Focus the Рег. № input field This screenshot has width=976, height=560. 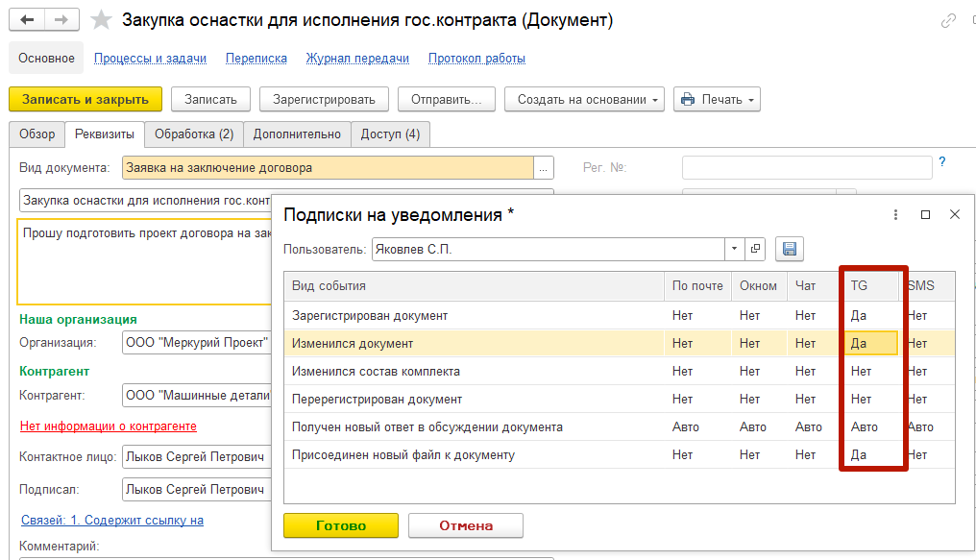pyautogui.click(x=807, y=168)
